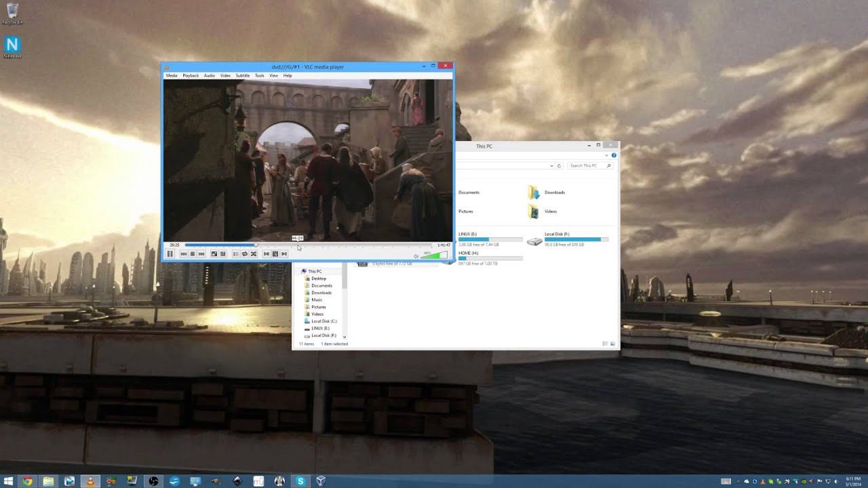Open Documents folder in This PC content
The width and height of the screenshot is (868, 488).
point(469,192)
